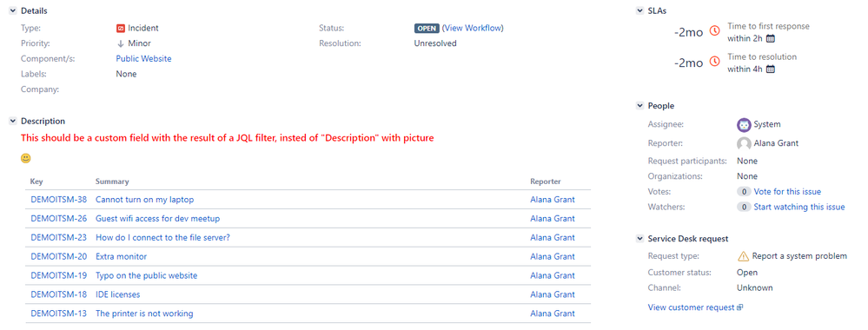The height and width of the screenshot is (330, 868).
Task: Collapse the Description section chevron
Action: click(x=12, y=121)
